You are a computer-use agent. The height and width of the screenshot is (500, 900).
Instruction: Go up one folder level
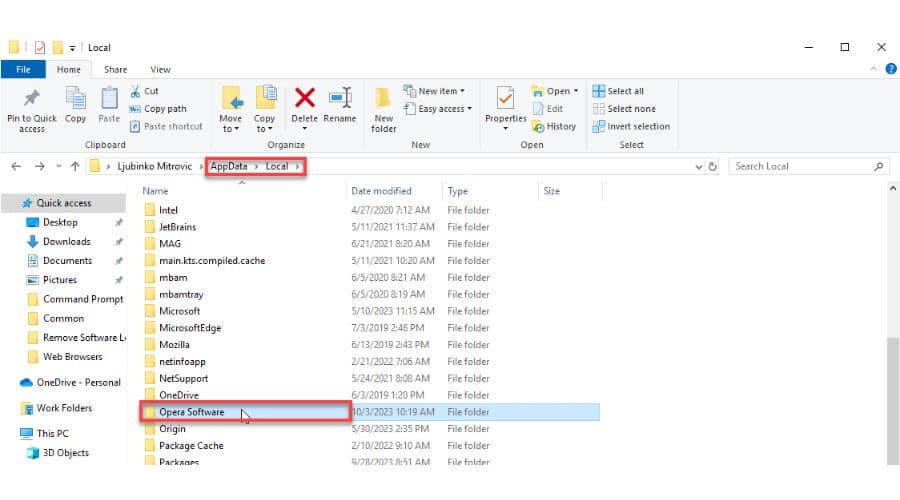point(75,166)
